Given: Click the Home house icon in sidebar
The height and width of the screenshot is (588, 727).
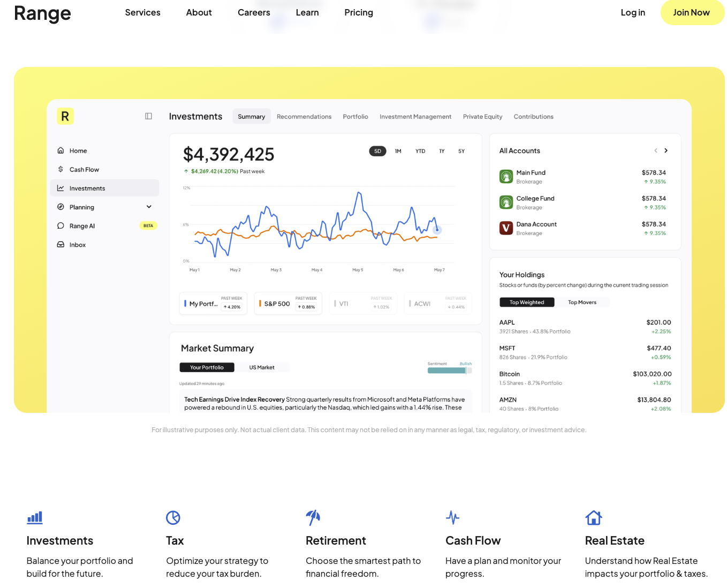Looking at the screenshot, I should (x=60, y=150).
